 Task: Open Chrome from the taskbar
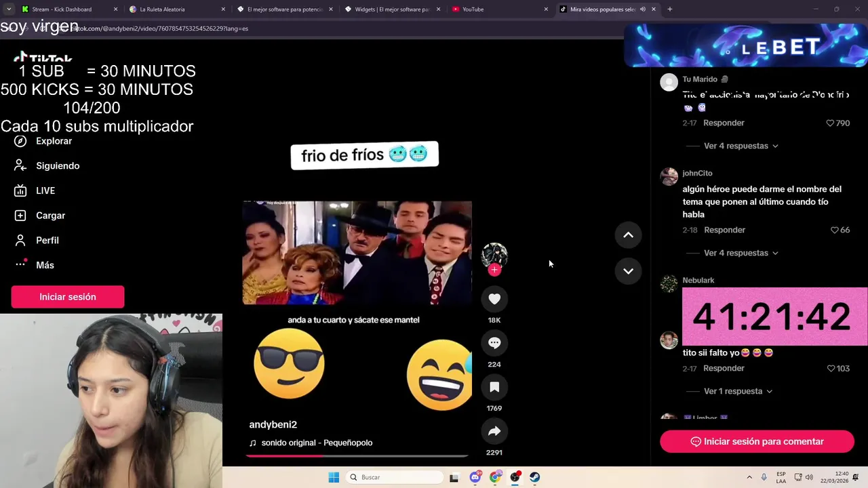click(495, 477)
